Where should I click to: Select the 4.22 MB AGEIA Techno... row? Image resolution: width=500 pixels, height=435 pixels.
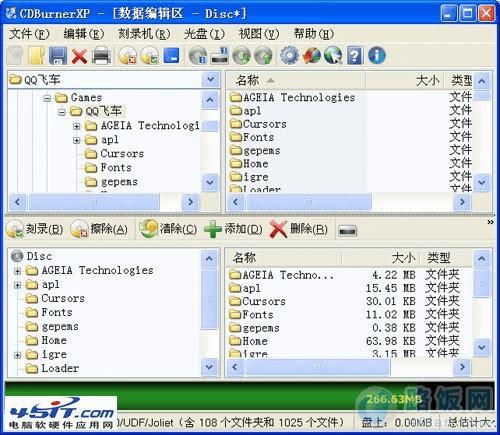point(344,275)
